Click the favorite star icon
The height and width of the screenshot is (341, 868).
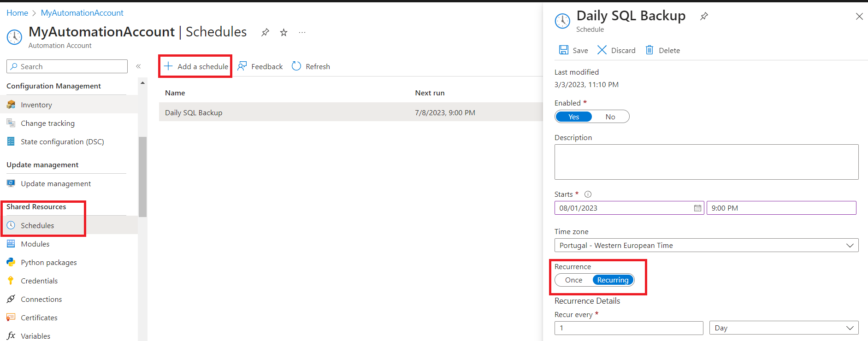pos(284,32)
